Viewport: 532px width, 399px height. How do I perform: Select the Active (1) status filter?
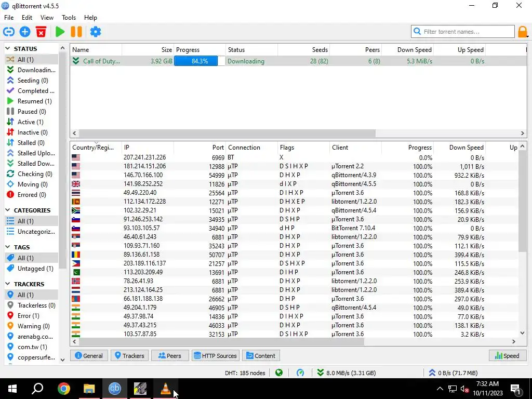click(x=31, y=122)
